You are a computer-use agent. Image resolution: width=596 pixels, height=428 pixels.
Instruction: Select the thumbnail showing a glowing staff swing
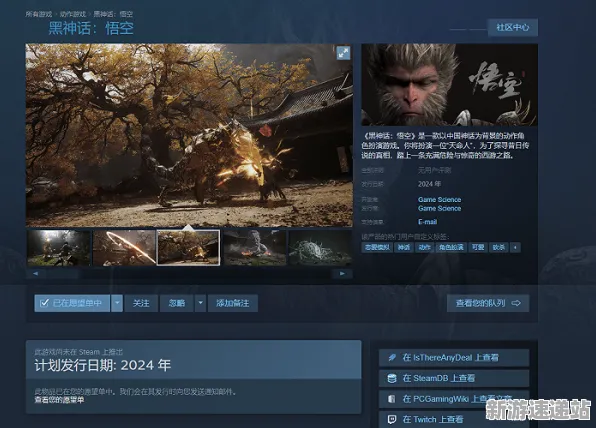click(124, 248)
